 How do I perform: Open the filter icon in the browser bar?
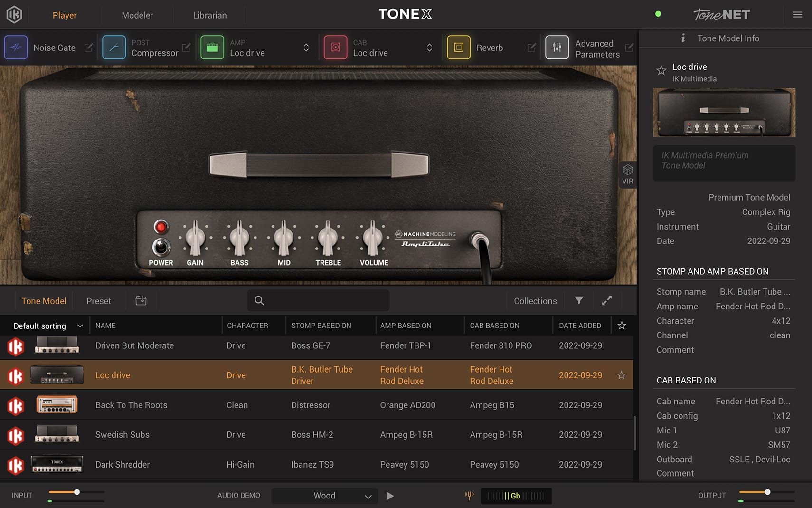pyautogui.click(x=578, y=301)
